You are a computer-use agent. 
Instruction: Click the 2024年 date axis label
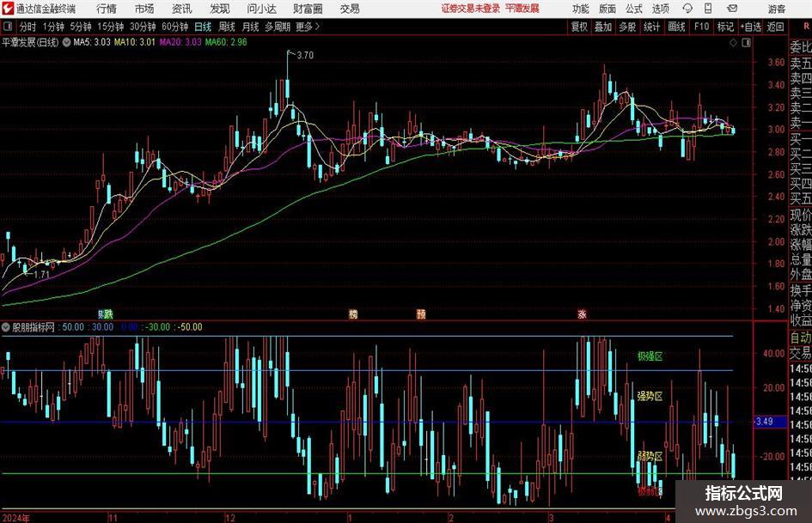pyautogui.click(x=16, y=517)
